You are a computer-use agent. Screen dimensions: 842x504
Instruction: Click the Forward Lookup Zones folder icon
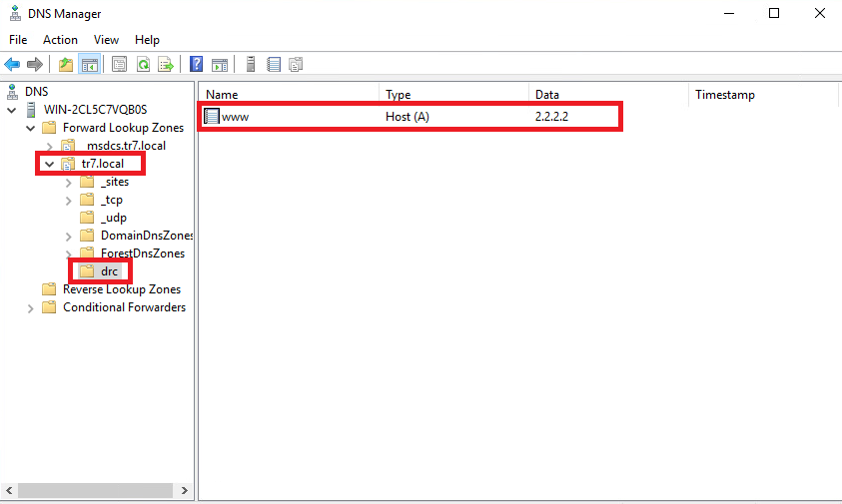49,128
